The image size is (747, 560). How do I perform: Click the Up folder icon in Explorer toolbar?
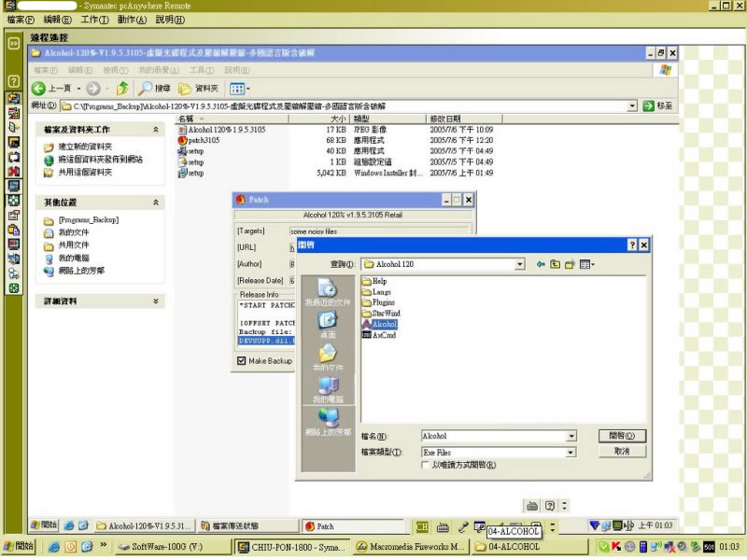(x=122, y=88)
